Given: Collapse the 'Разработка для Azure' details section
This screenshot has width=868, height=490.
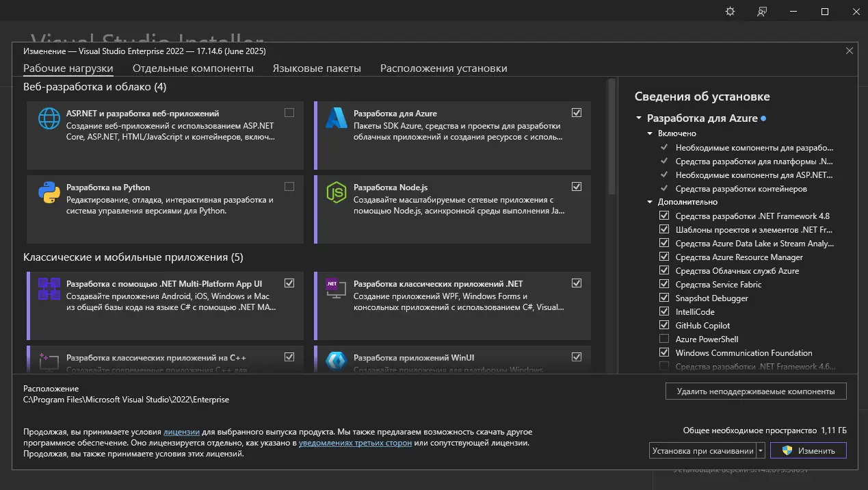Looking at the screenshot, I should click(x=639, y=118).
